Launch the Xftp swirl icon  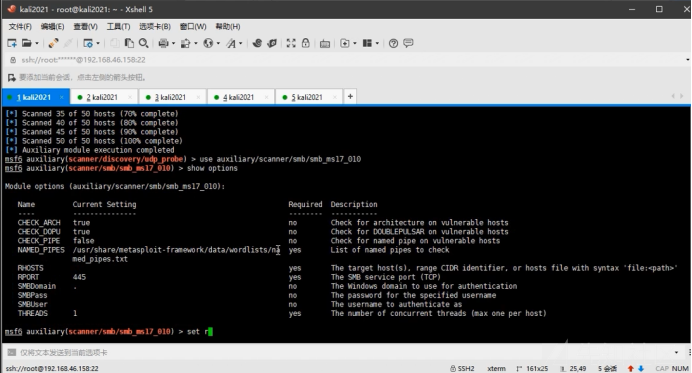(x=257, y=43)
